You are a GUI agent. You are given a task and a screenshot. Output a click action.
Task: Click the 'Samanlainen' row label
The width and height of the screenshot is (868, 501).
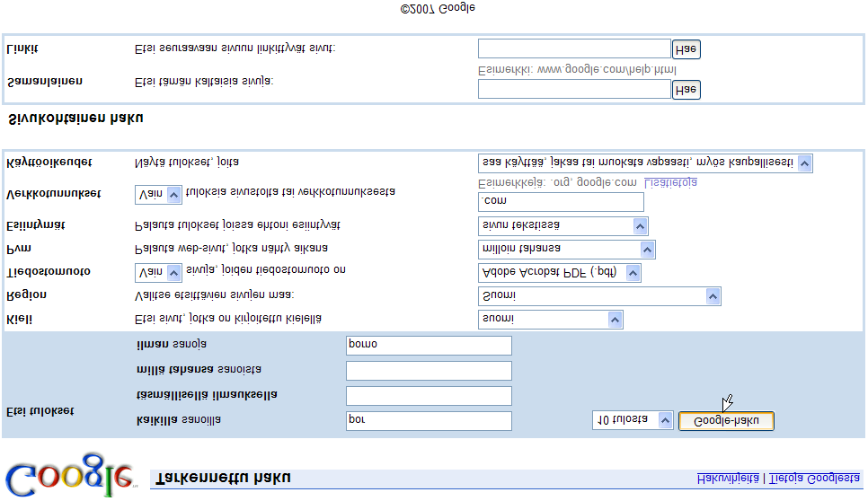tap(45, 82)
